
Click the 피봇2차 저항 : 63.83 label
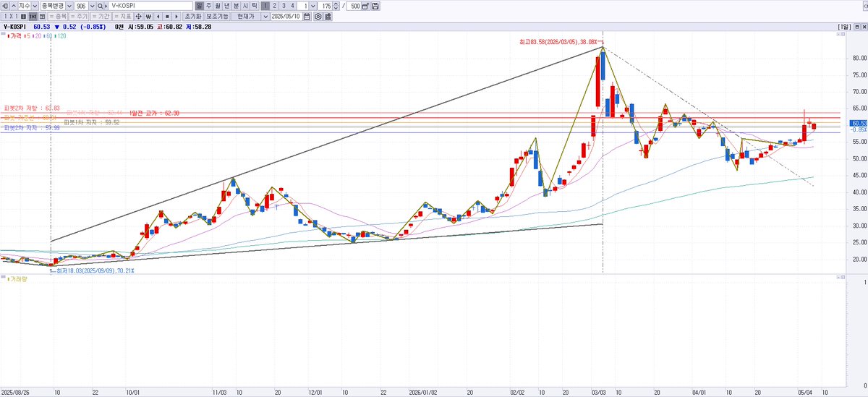tap(31, 108)
